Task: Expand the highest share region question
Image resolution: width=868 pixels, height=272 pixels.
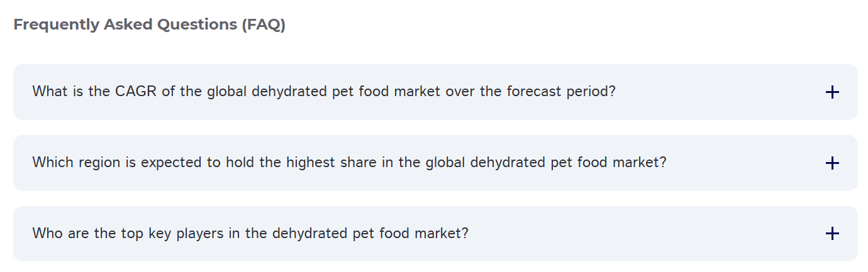Action: coord(349,163)
